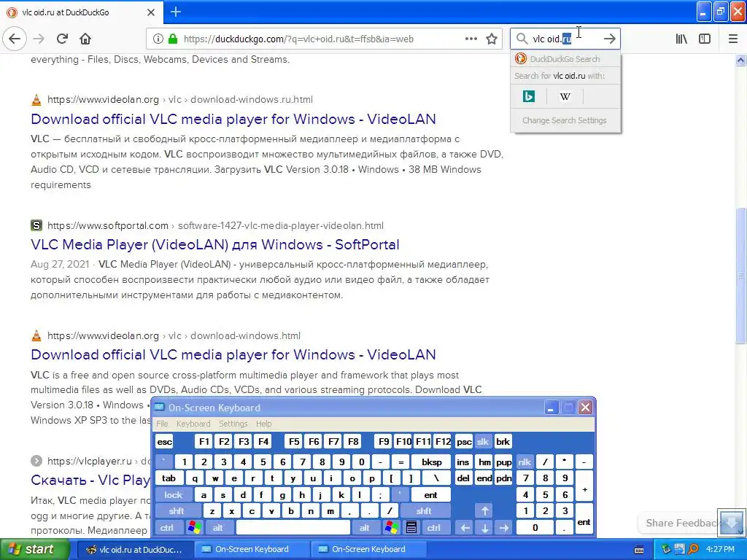747x560 pixels.
Task: Open SoftPortal VLC Media Player link
Action: click(x=215, y=245)
